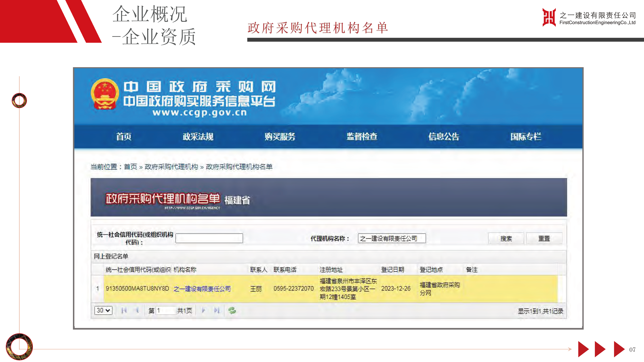Image resolution: width=644 pixels, height=362 pixels.
Task: Click the 注册地址 column header
Action: tap(331, 270)
